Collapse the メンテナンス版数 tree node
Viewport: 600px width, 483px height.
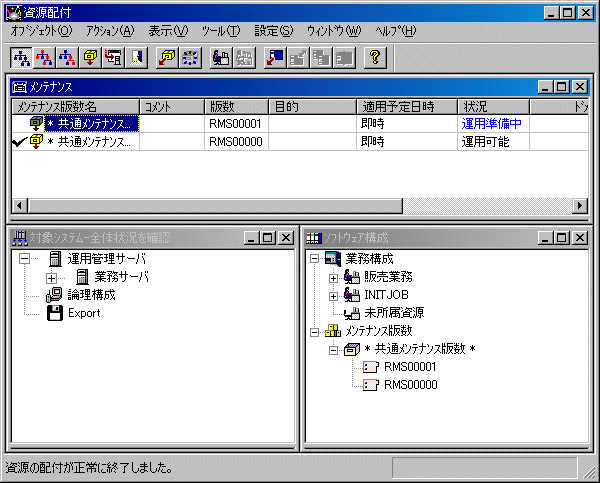tap(314, 332)
